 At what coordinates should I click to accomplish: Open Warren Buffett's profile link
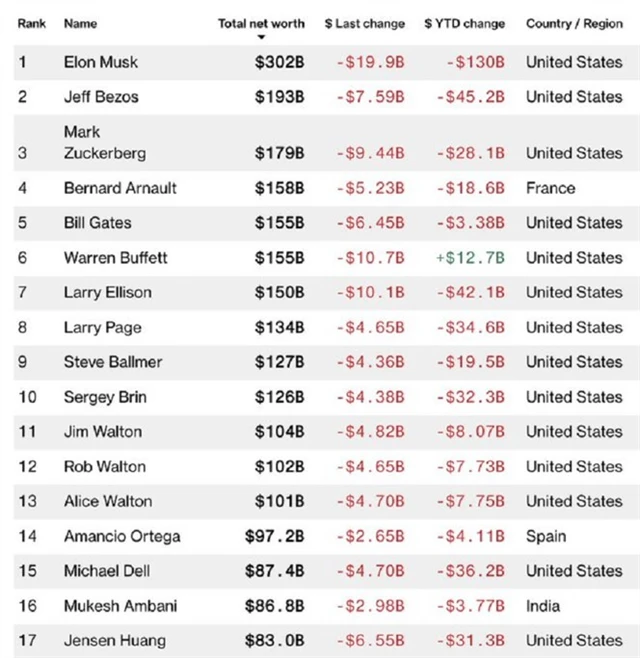115,258
